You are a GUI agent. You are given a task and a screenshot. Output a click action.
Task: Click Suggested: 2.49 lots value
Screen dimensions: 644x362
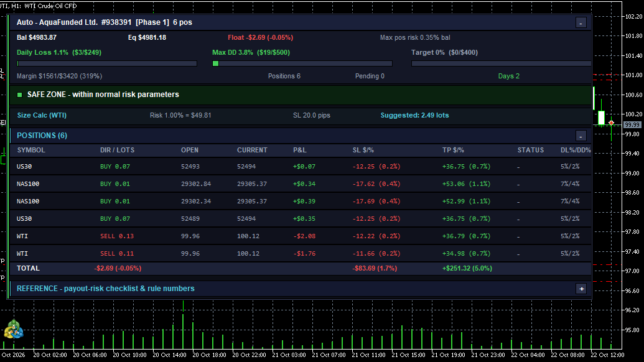(x=414, y=115)
